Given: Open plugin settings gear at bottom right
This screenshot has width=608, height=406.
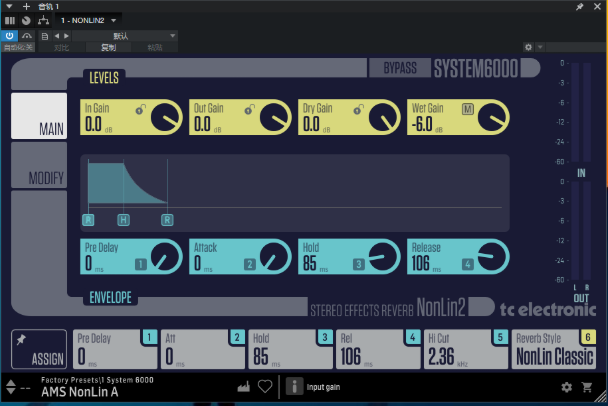Looking at the screenshot, I should pyautogui.click(x=567, y=387).
